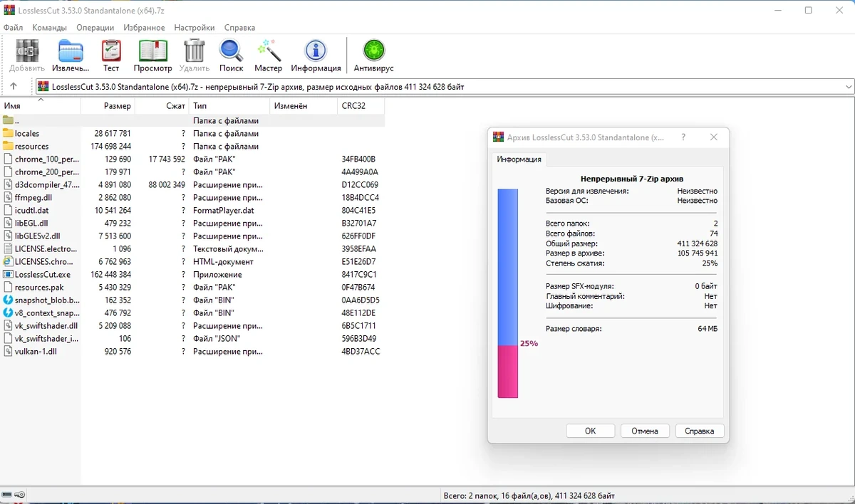Click size value 162 448 384

[x=110, y=274]
